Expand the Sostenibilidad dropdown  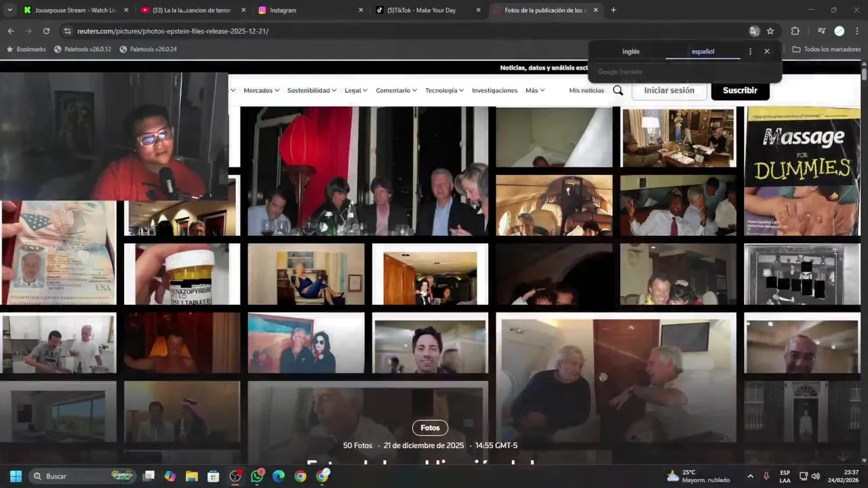click(312, 90)
